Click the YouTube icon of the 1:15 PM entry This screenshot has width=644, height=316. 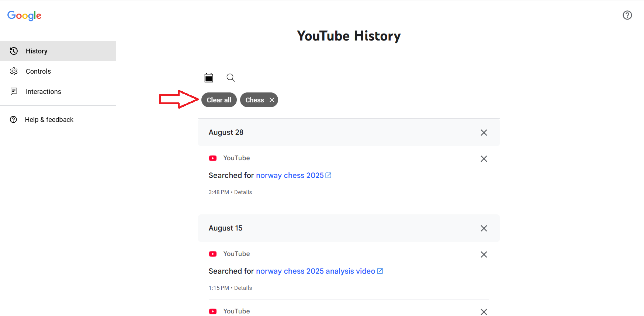213,254
